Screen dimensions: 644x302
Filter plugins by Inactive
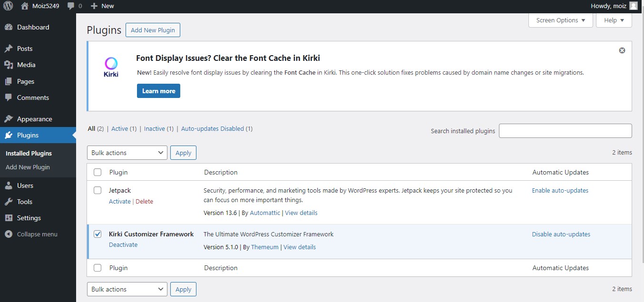155,128
